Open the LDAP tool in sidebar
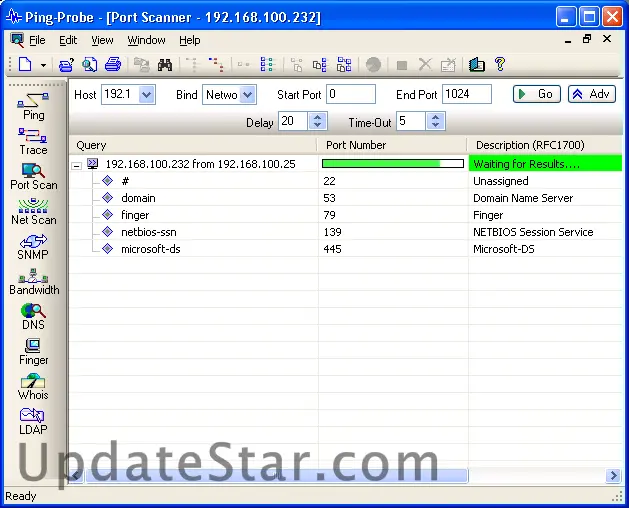 pyautogui.click(x=33, y=421)
